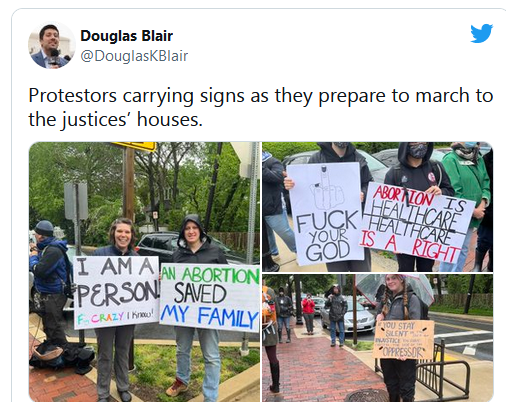This screenshot has width=506, height=402.
Task: Click the Douglas Blair display name
Action: click(127, 36)
